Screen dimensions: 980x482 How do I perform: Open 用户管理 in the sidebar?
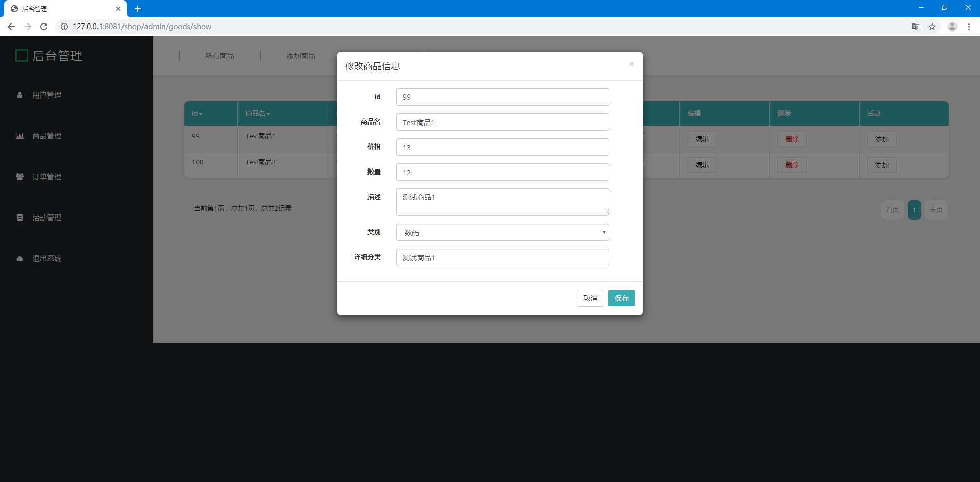click(x=47, y=95)
